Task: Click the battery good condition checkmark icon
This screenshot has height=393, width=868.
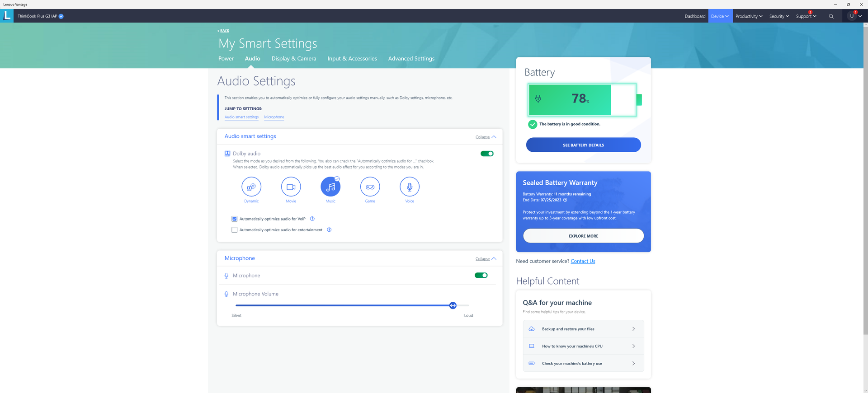Action: pos(533,124)
